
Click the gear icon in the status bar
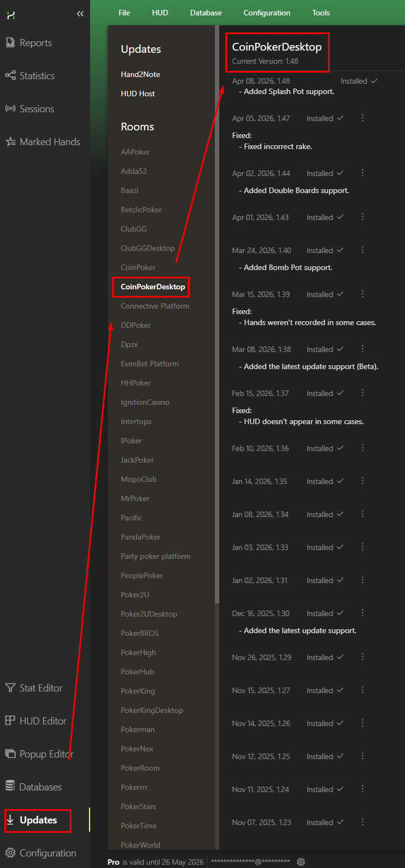tap(301, 862)
